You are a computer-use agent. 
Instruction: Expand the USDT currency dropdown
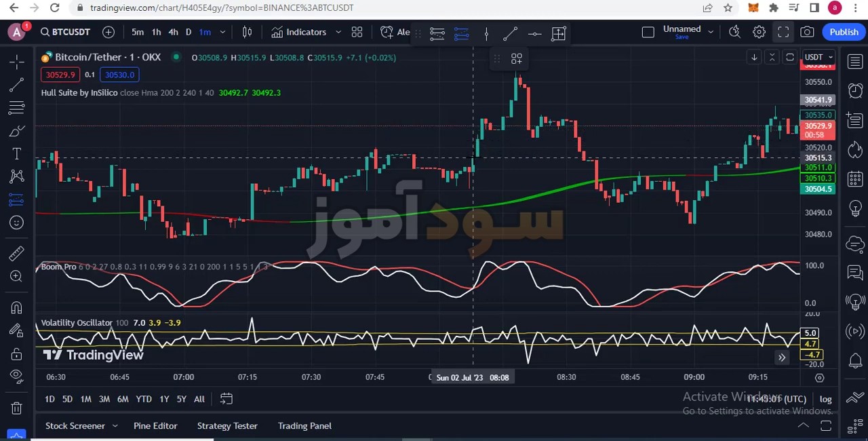[x=818, y=57]
